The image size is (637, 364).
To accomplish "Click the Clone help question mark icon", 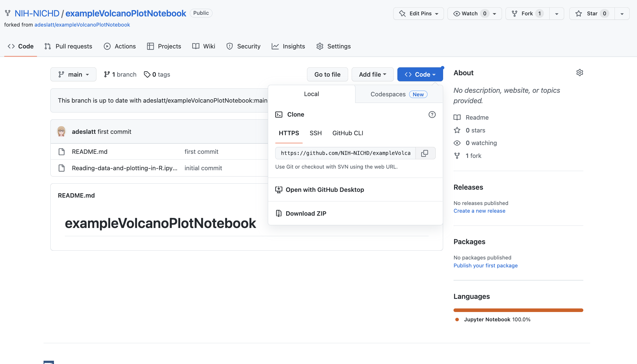I will coord(432,114).
